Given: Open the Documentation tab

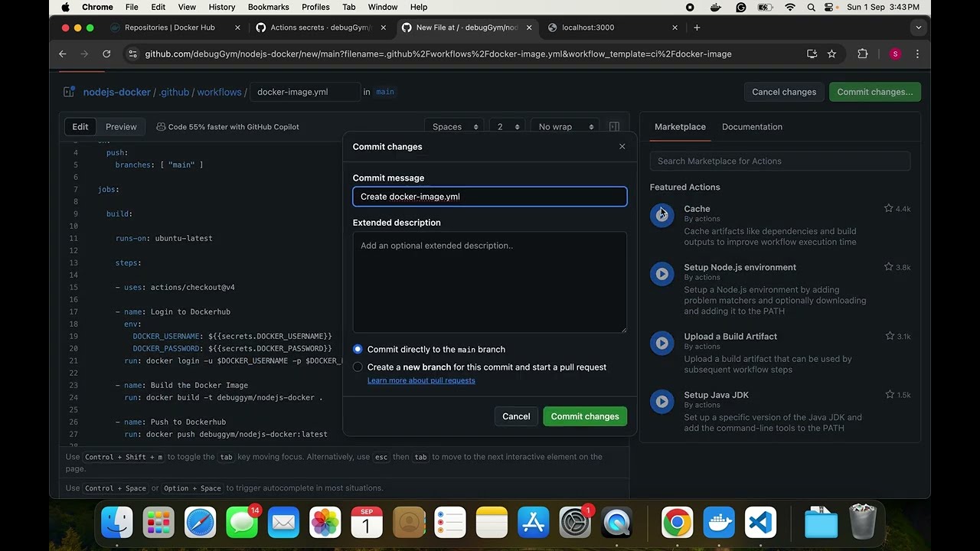Looking at the screenshot, I should (752, 127).
